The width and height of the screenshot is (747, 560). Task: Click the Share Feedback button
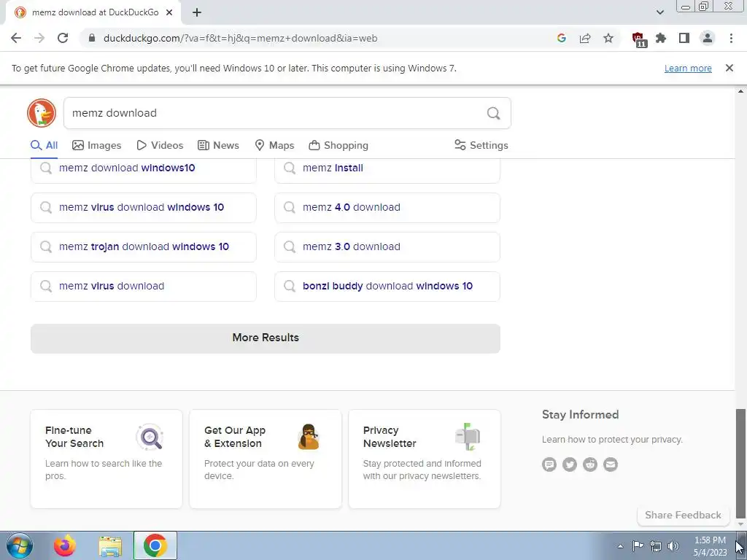point(683,516)
